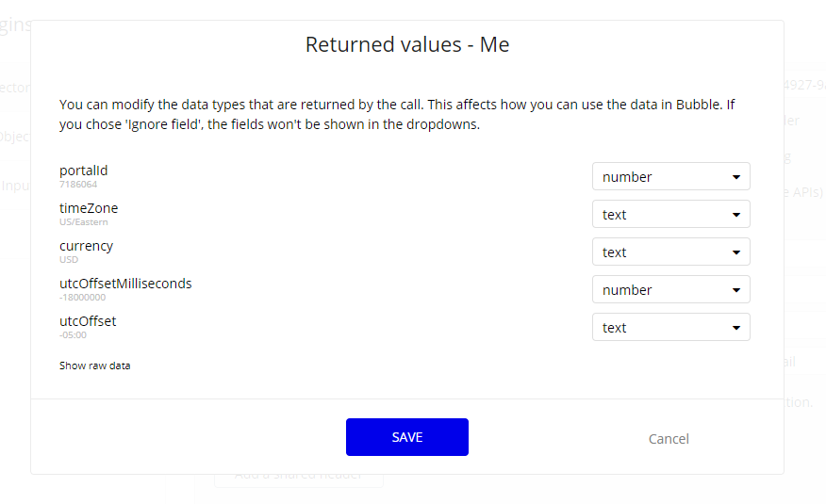Click the utcOffsetMilliseconds field label
Screen dimensions: 826x504
point(125,284)
